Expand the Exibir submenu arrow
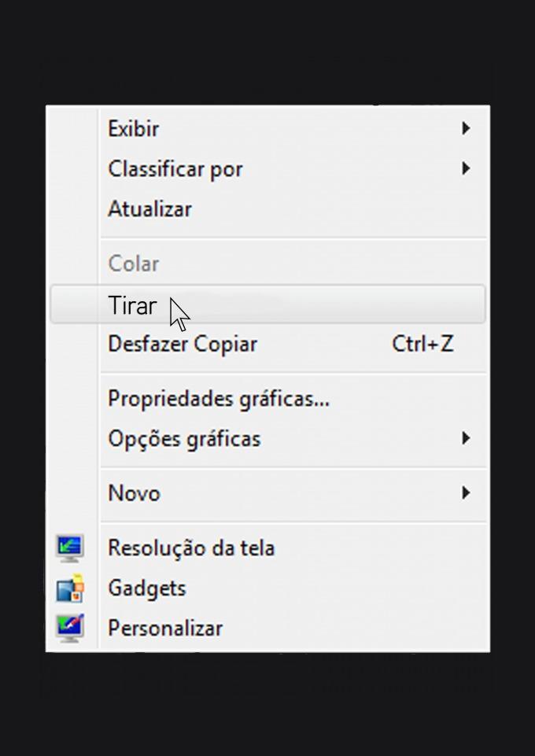 (466, 128)
